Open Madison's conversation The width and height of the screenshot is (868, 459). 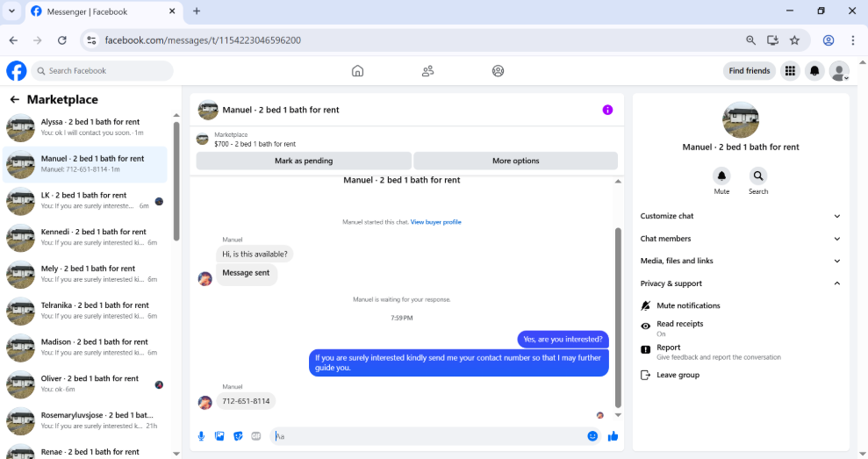pos(85,348)
